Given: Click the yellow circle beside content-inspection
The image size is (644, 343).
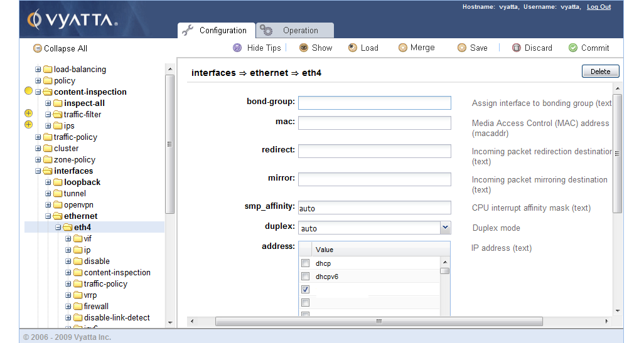Looking at the screenshot, I should 28,91.
